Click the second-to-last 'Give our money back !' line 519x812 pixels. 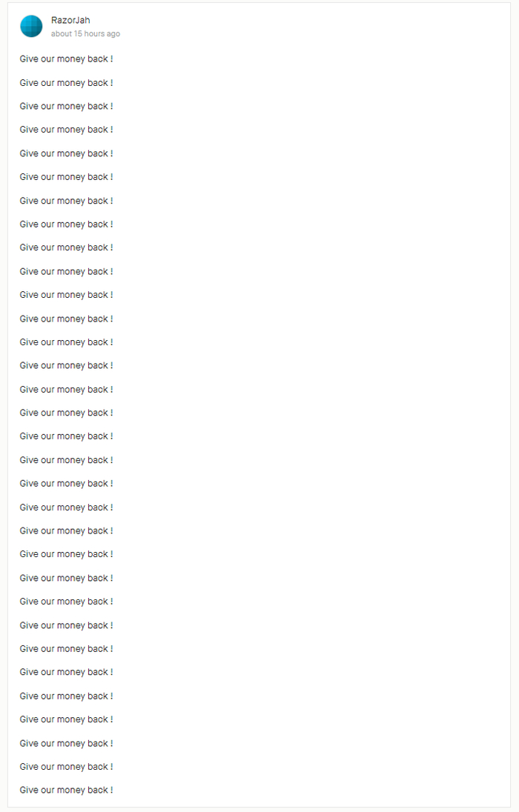click(67, 766)
